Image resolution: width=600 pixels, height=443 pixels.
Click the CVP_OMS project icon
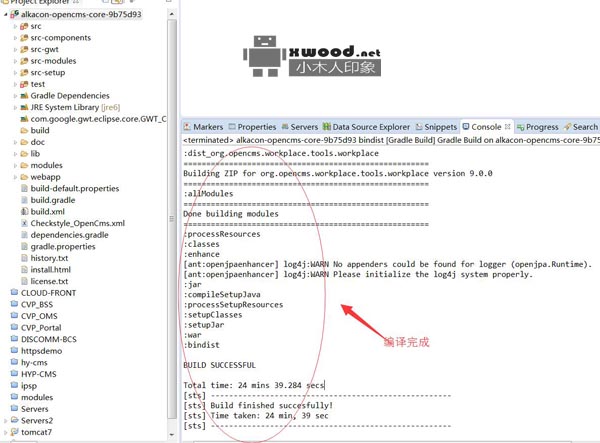click(x=15, y=316)
